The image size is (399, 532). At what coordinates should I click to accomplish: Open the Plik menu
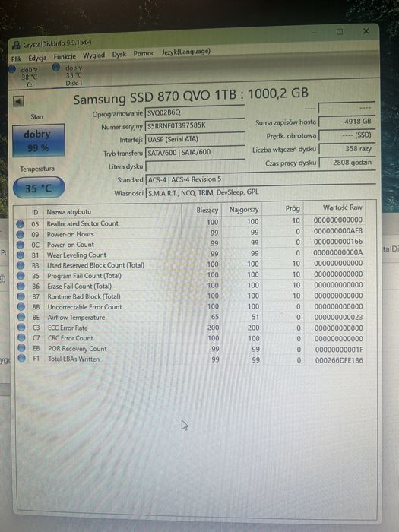16,59
